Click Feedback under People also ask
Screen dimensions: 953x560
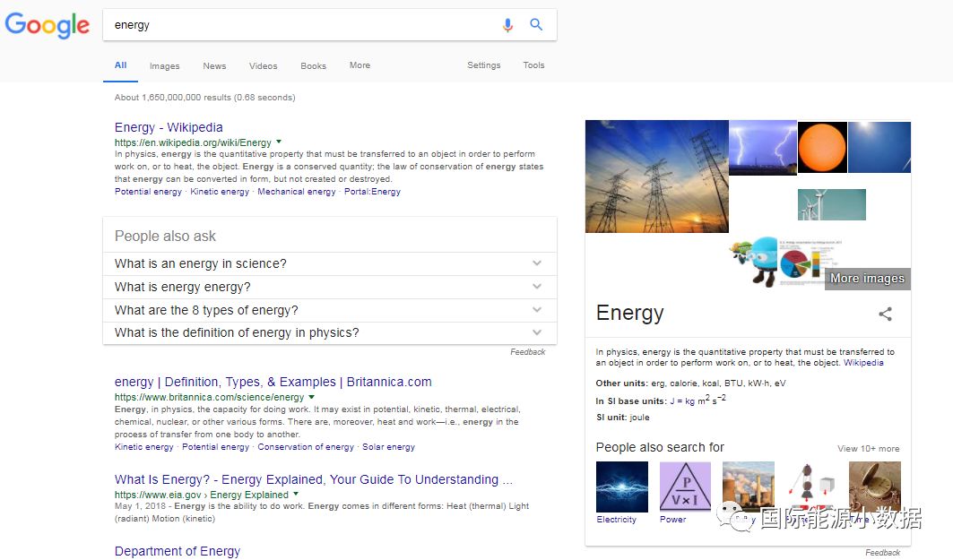click(527, 351)
